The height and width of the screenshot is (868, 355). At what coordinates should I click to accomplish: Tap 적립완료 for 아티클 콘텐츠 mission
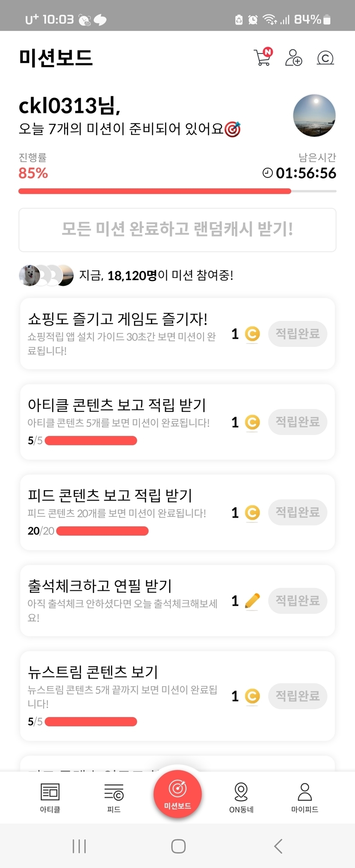[298, 422]
